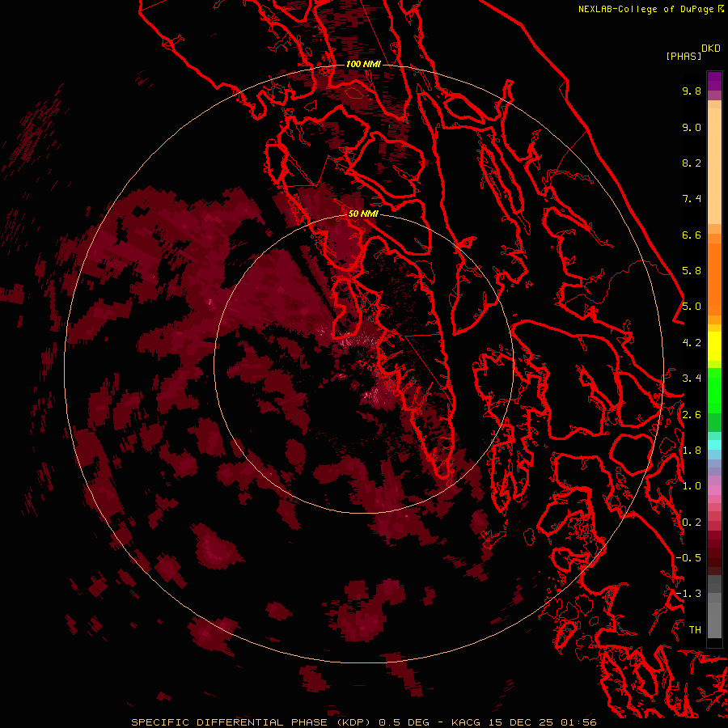This screenshot has width=728, height=728.
Task: Click the 0.2 color scale value
Action: (x=692, y=523)
